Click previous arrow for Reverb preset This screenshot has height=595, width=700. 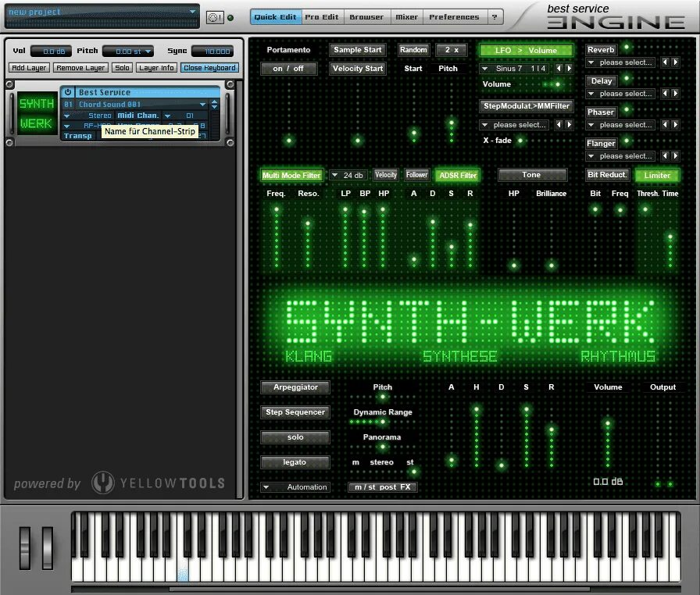pos(665,62)
